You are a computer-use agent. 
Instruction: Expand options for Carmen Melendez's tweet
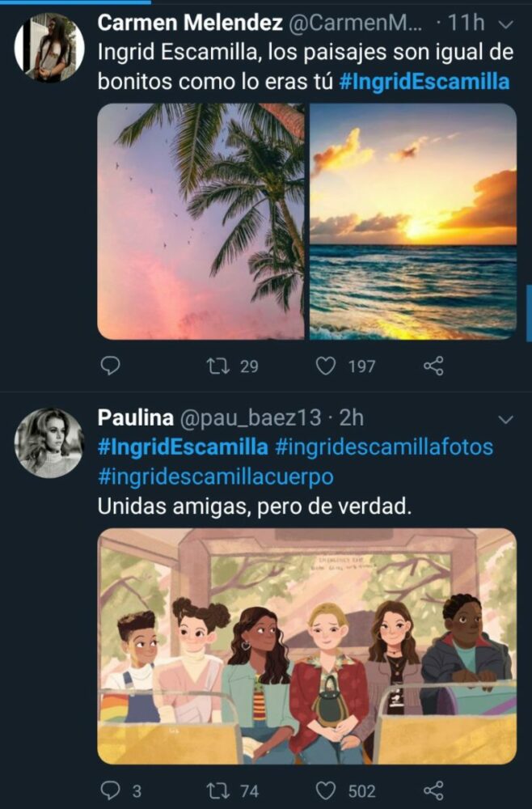pyautogui.click(x=506, y=23)
